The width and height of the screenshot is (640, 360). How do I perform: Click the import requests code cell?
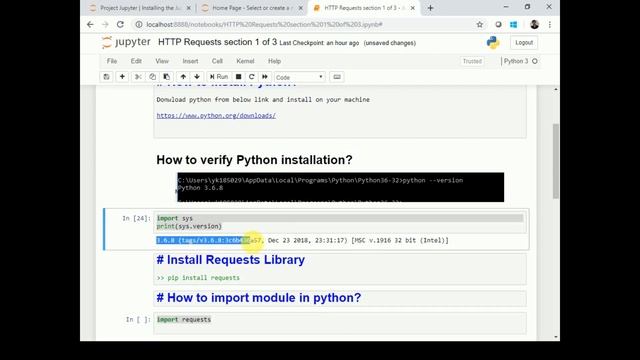point(340,323)
